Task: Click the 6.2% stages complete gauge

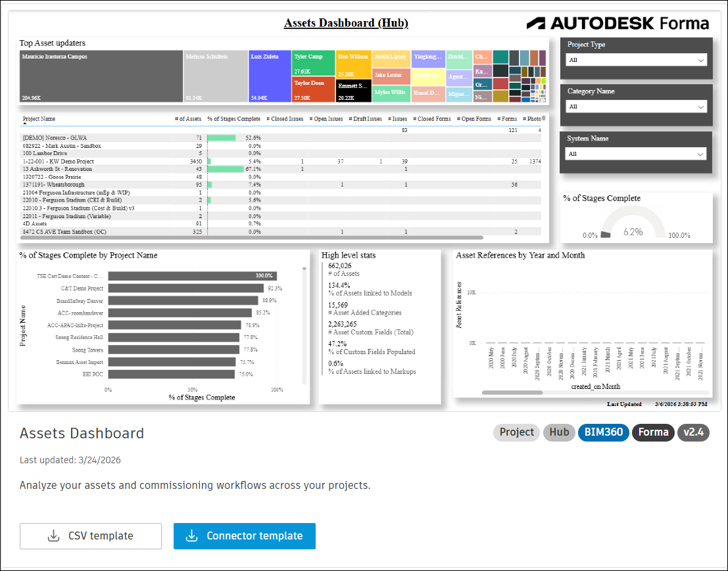Action: pyautogui.click(x=633, y=223)
